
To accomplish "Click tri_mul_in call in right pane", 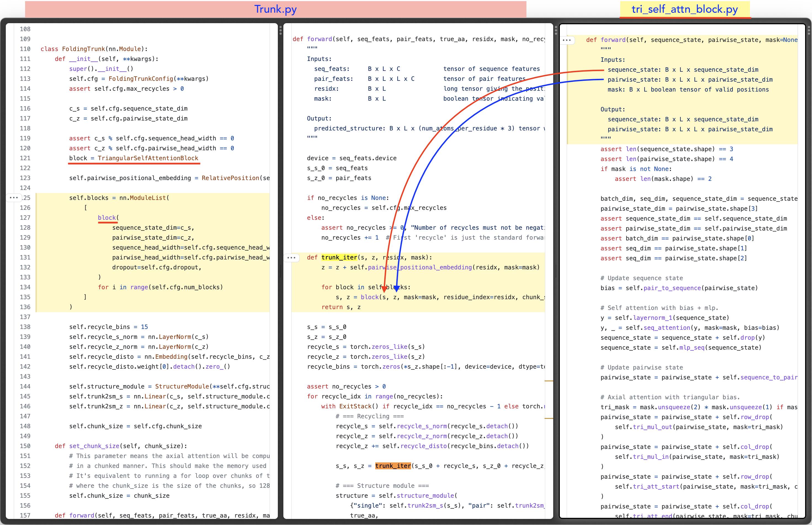I will pyautogui.click(x=651, y=457).
